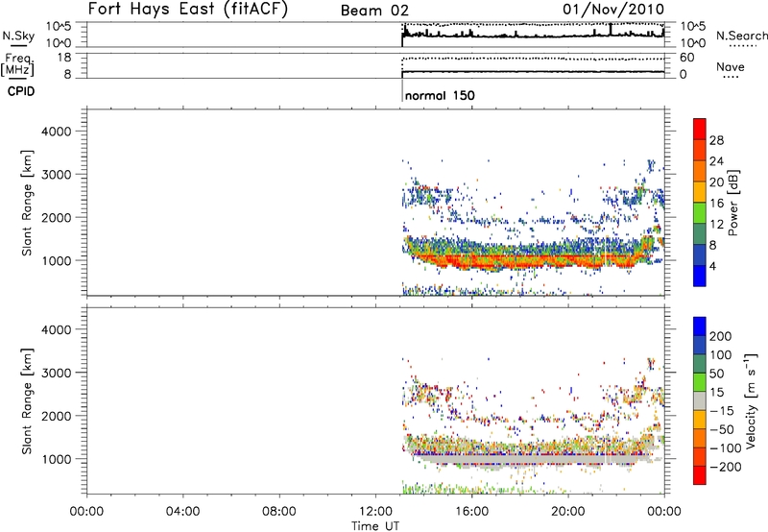Click the "18" tick on the frequency axis
The height and width of the screenshot is (532, 768).
[64, 58]
